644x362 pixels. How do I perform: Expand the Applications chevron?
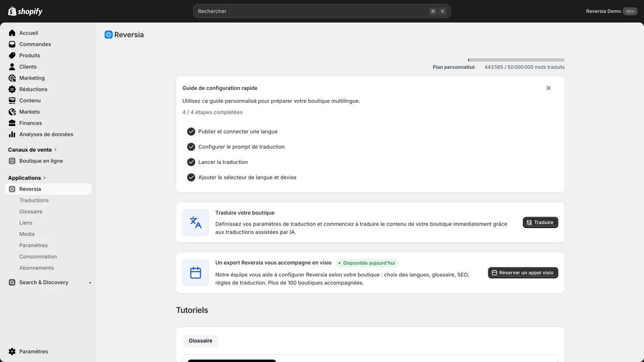pos(45,178)
